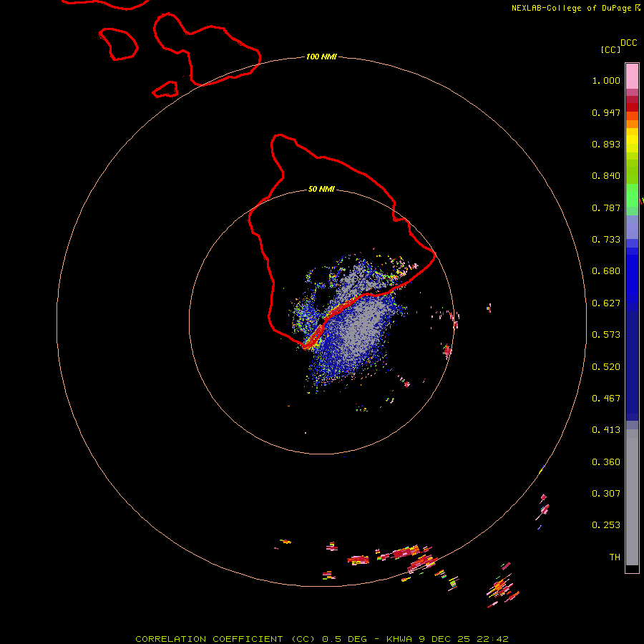Select the 0.253 legend value

point(606,525)
